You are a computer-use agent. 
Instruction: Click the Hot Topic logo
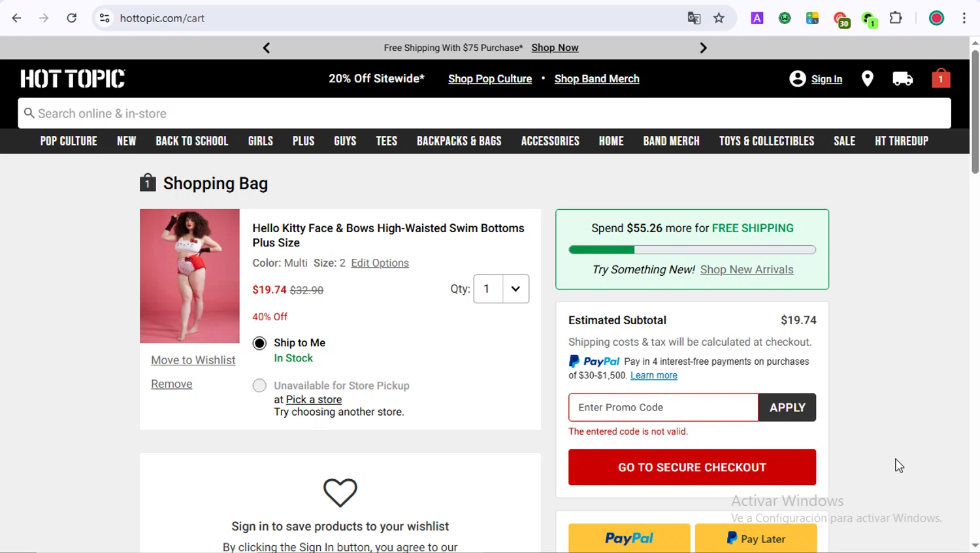point(73,78)
